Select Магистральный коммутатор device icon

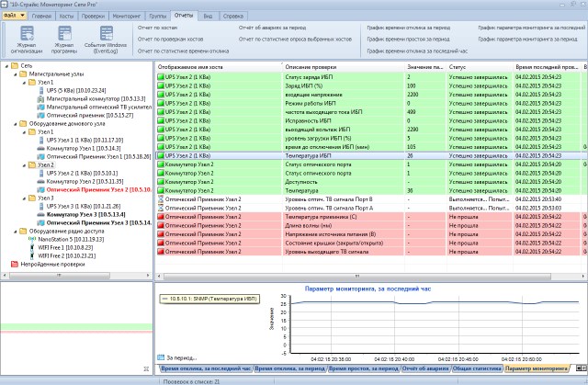pyautogui.click(x=40, y=98)
